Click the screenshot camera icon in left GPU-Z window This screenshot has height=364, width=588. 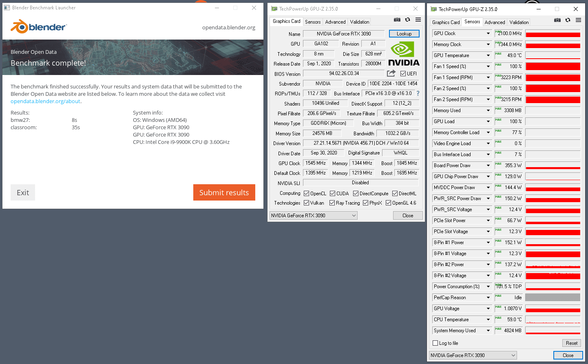point(397,20)
